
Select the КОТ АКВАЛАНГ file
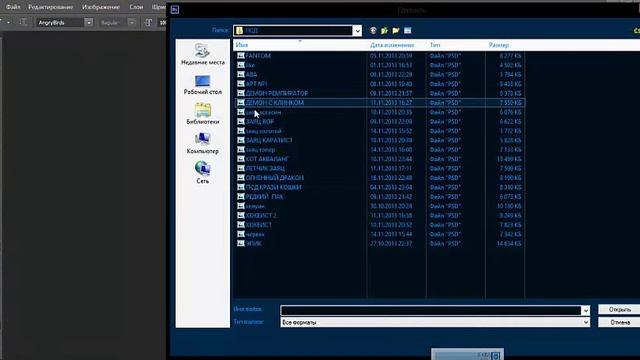coord(267,159)
